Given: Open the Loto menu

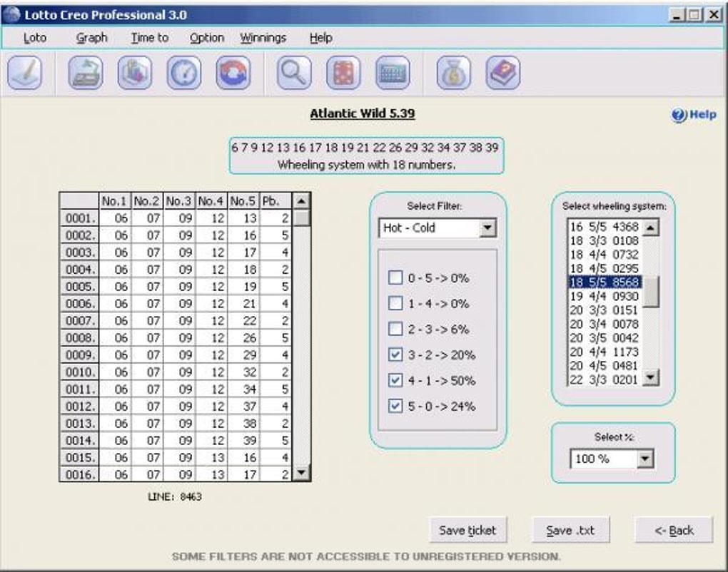Looking at the screenshot, I should (x=35, y=38).
